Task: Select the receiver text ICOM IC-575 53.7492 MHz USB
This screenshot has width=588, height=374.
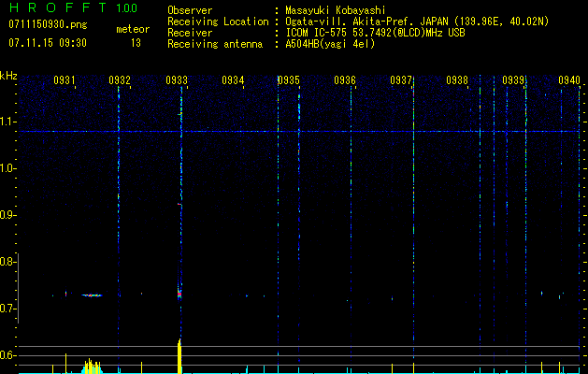Action: tap(375, 33)
